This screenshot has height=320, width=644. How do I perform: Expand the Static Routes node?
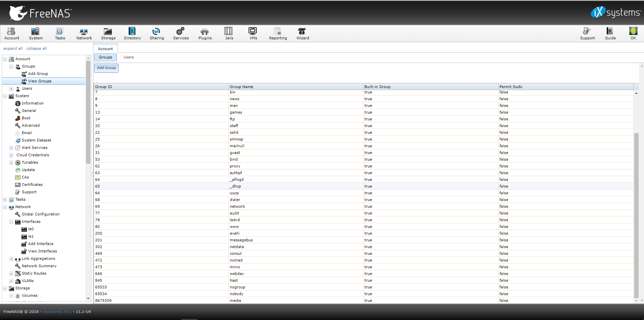tap(11, 273)
